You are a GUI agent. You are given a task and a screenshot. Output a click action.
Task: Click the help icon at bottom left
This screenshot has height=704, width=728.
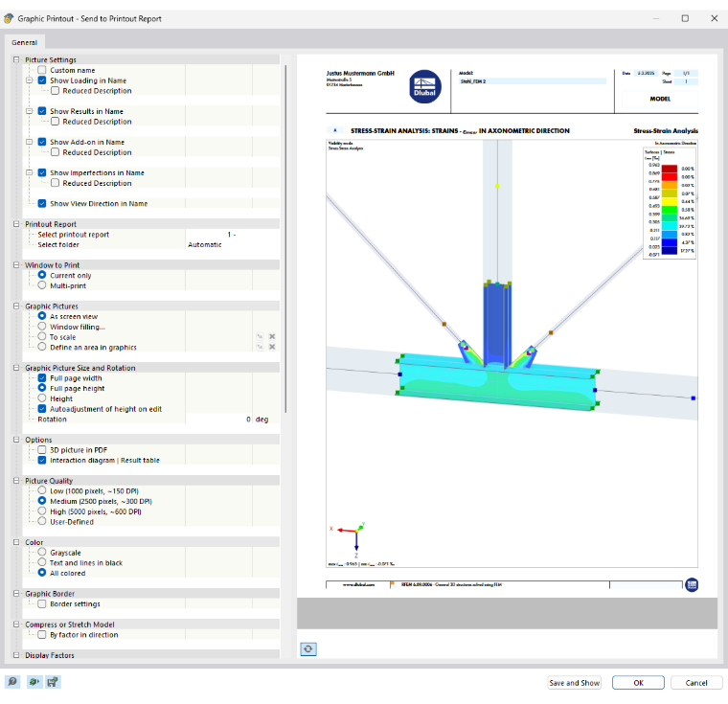tap(12, 682)
